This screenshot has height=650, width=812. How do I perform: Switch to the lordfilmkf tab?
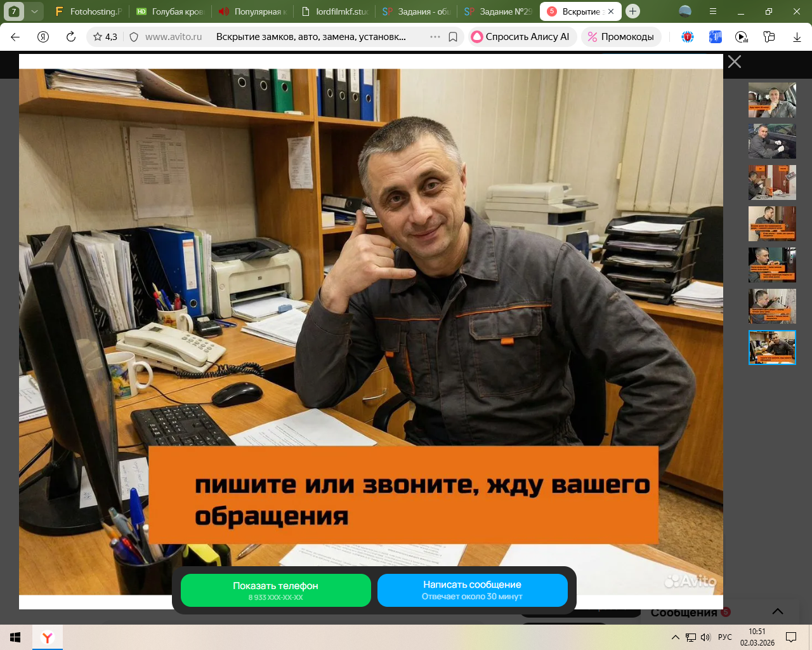[334, 11]
